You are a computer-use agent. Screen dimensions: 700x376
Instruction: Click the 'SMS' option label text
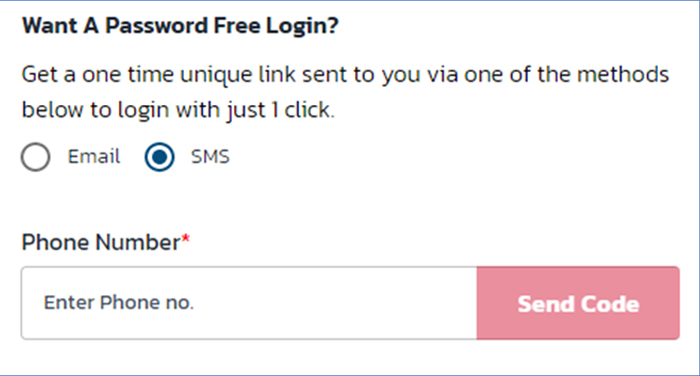210,157
